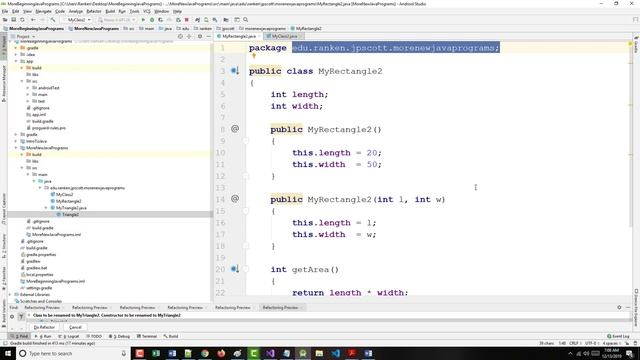The image size is (640, 360).
Task: Open the device selector dropdown in toolbar
Action: [116, 20]
